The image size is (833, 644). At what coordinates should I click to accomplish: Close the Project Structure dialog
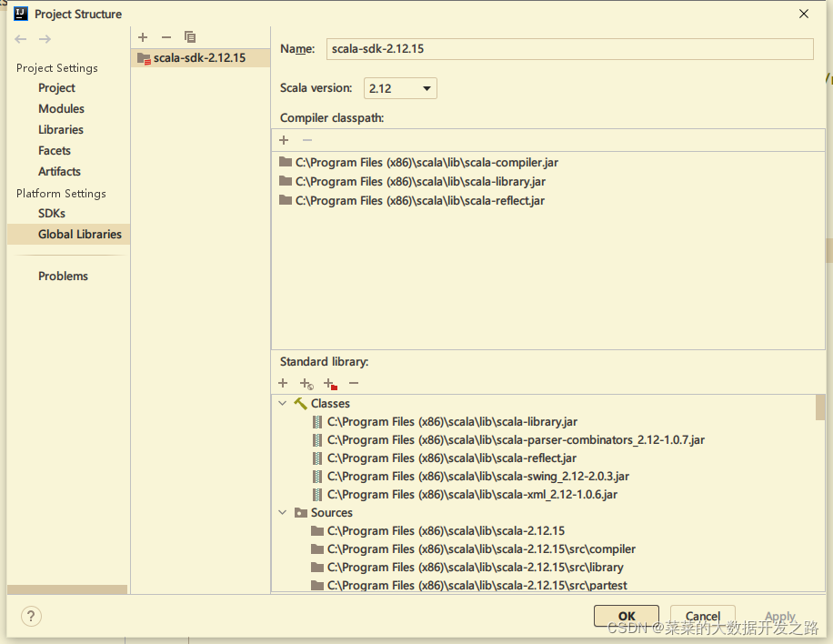click(804, 14)
